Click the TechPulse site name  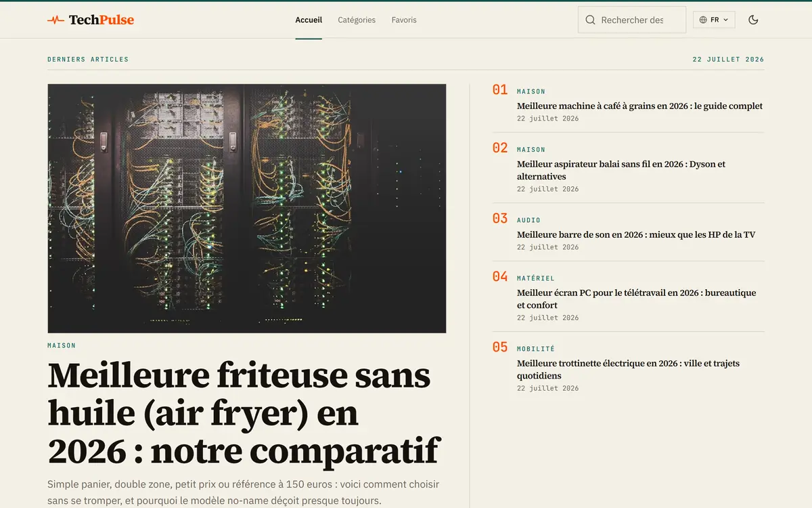coord(101,20)
